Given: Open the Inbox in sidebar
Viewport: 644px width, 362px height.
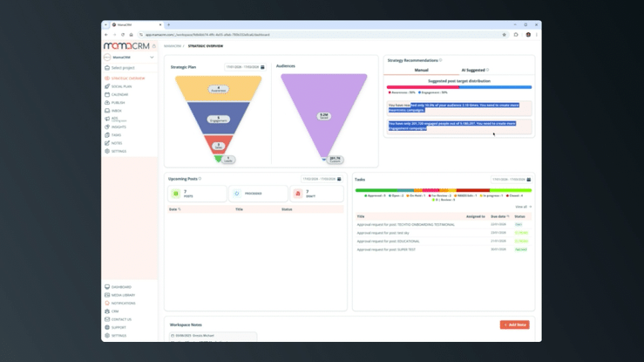Looking at the screenshot, I should tap(117, 111).
